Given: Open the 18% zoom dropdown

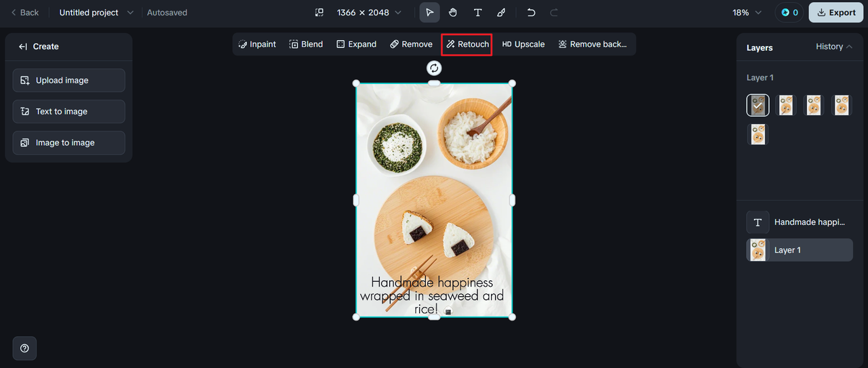Looking at the screenshot, I should [x=747, y=12].
